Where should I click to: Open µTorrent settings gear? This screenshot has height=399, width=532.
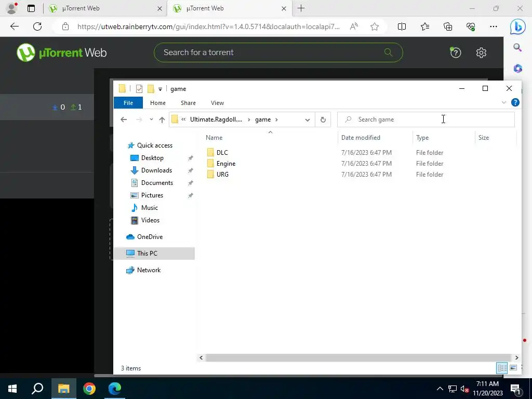481,52
